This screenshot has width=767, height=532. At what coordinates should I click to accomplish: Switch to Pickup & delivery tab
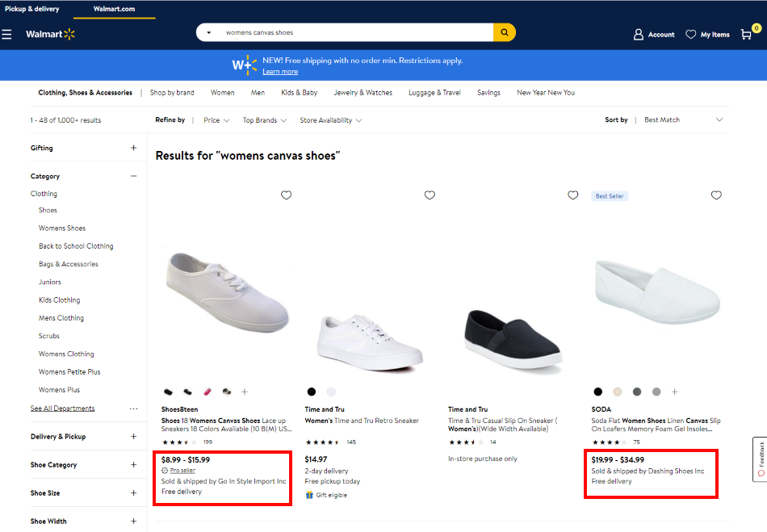point(31,9)
